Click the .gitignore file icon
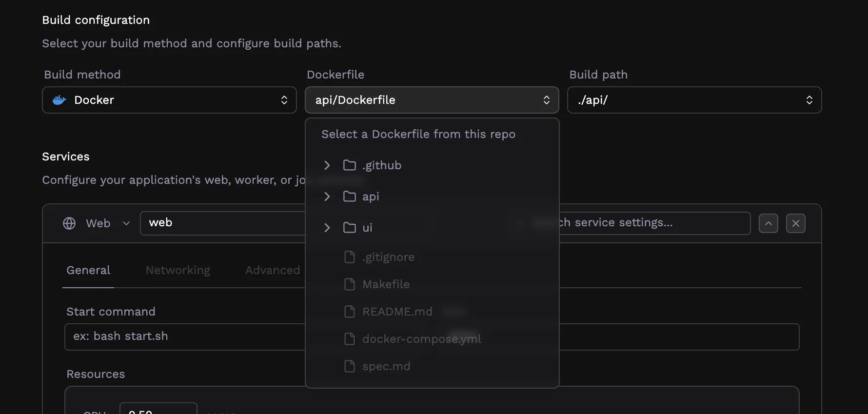 350,257
